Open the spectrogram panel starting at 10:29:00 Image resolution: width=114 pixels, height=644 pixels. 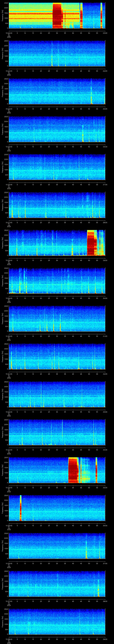tap(57, 281)
